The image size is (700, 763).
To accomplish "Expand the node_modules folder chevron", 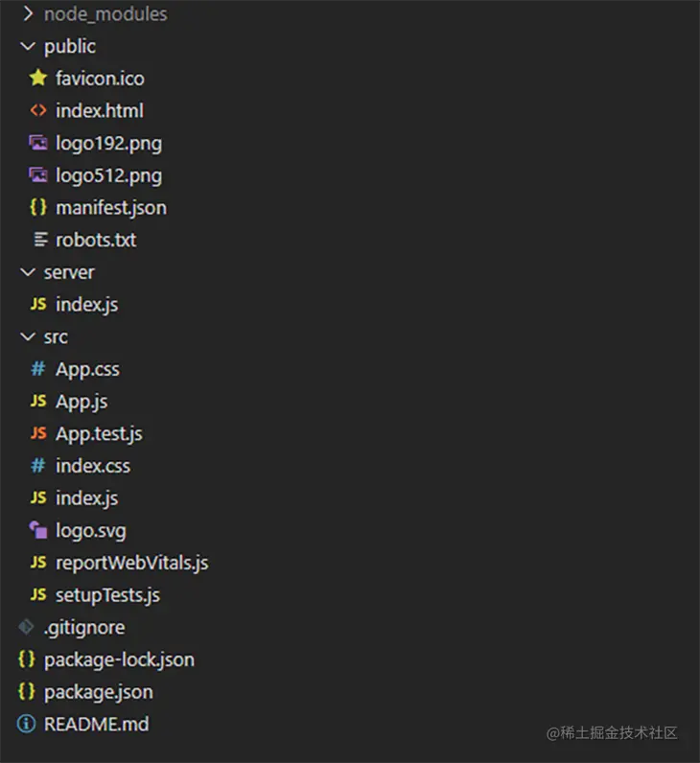I will [28, 14].
